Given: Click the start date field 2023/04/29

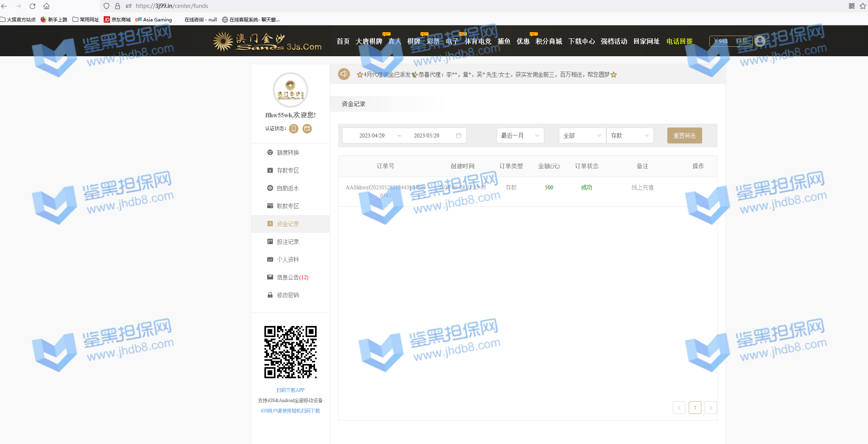Looking at the screenshot, I should pos(372,135).
